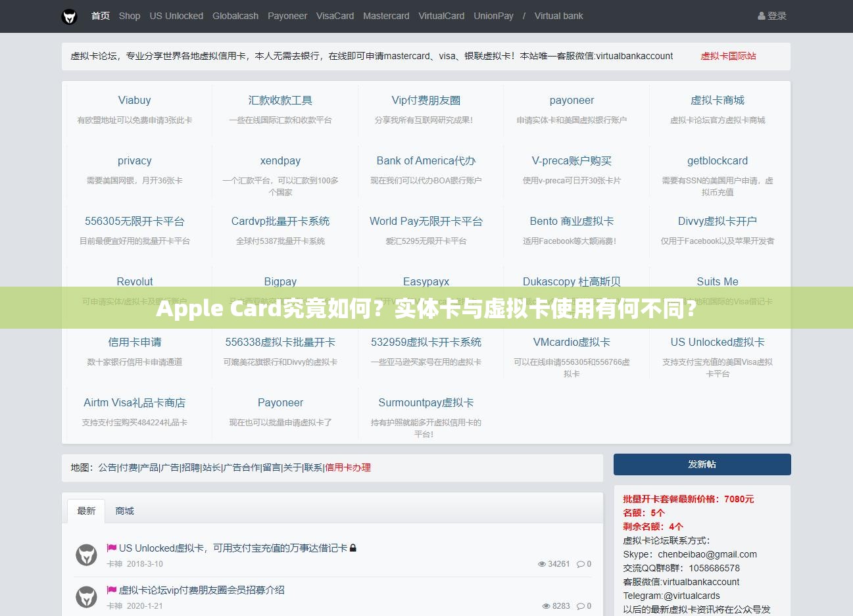Click the Apple Card banner headline
The width and height of the screenshot is (853, 616).
426,308
